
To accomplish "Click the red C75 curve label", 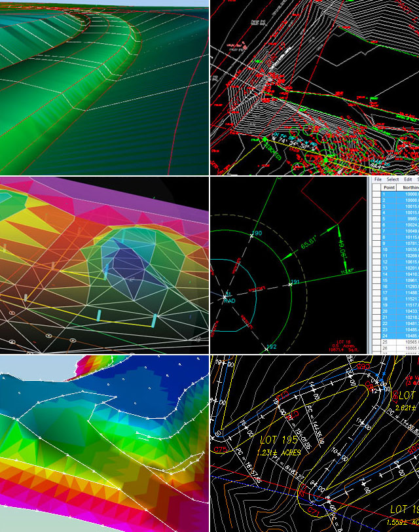I will (221, 450).
